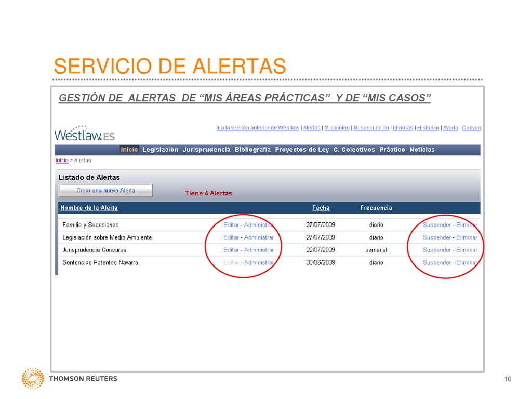Open the Legislación tab
This screenshot has width=532, height=399.
click(x=160, y=150)
